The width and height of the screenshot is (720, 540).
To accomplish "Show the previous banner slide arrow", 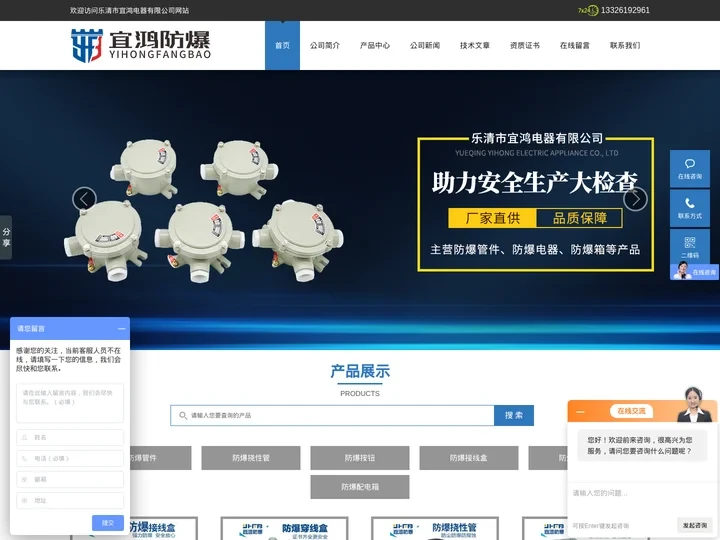I will click(x=84, y=199).
